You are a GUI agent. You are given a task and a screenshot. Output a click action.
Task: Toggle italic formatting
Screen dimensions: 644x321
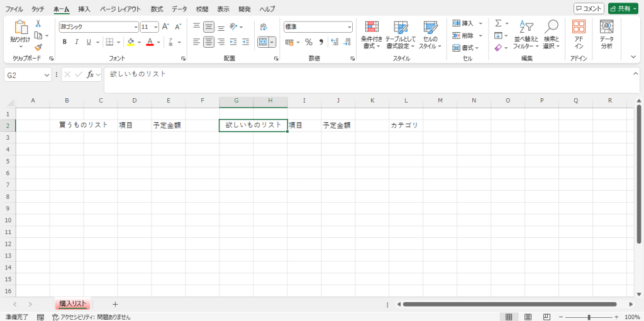click(x=77, y=42)
